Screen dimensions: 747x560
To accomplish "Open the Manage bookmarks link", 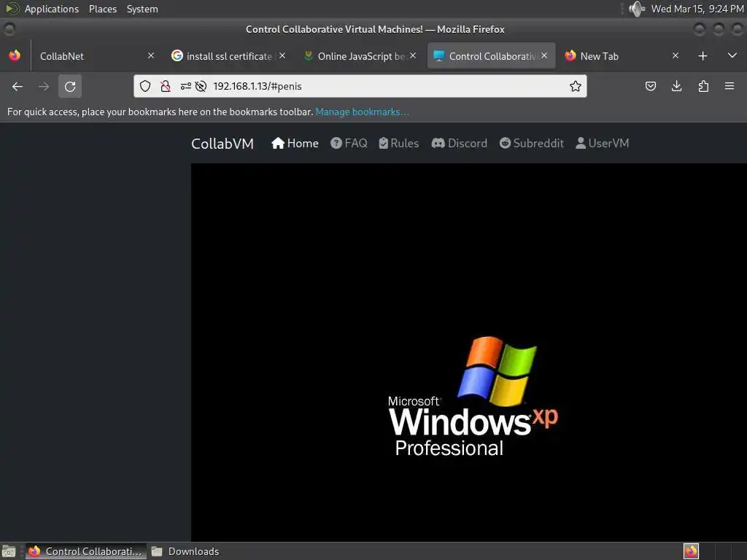I will click(362, 112).
